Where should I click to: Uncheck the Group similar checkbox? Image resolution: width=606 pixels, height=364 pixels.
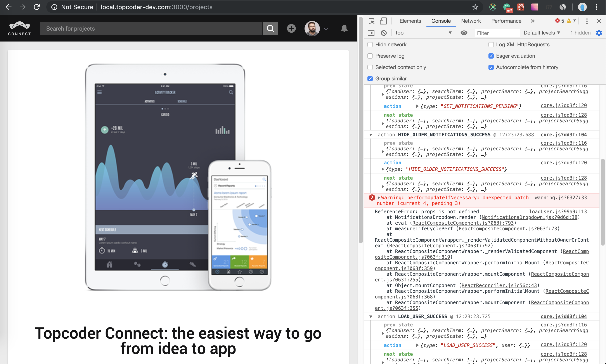[370, 79]
